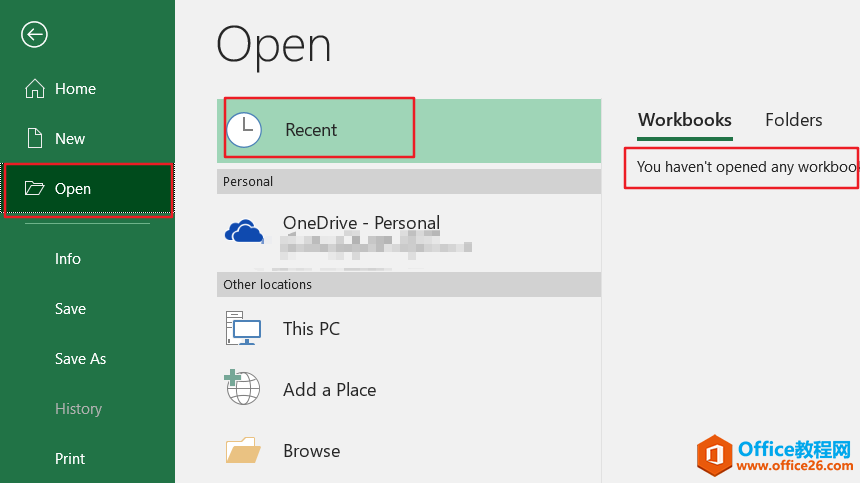Image resolution: width=860 pixels, height=483 pixels.
Task: Click the Recent clock icon
Action: [x=243, y=130]
